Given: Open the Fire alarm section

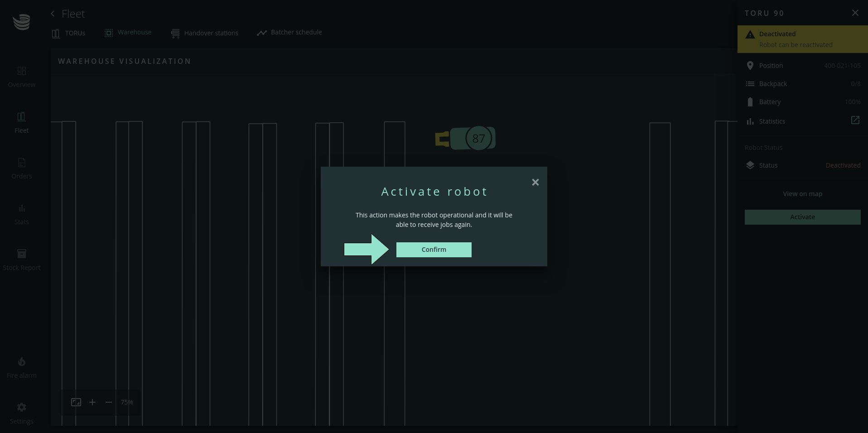Looking at the screenshot, I should pyautogui.click(x=21, y=368).
